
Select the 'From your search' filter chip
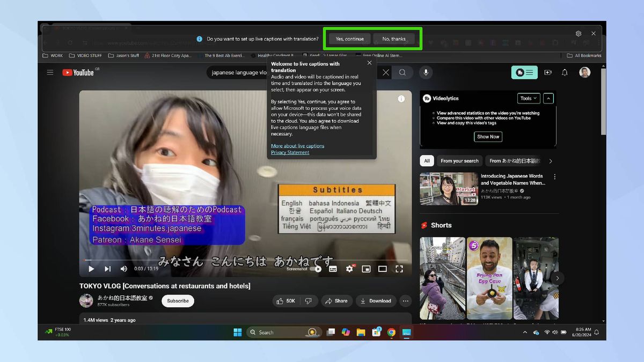pos(459,160)
